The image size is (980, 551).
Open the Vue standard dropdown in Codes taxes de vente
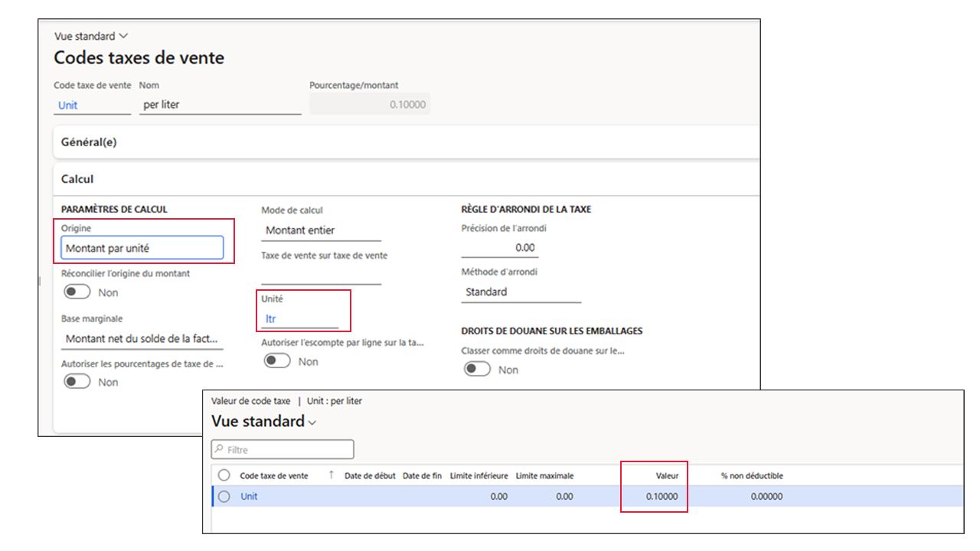tap(91, 36)
